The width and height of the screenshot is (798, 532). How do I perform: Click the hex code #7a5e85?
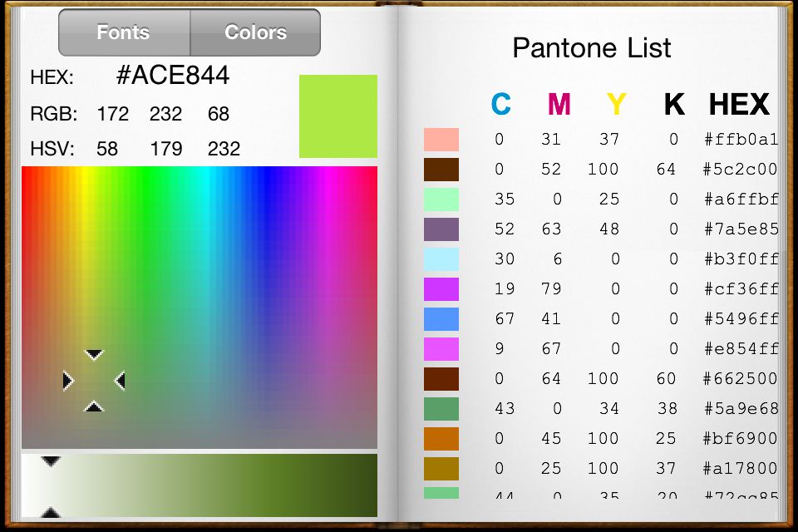click(x=741, y=229)
